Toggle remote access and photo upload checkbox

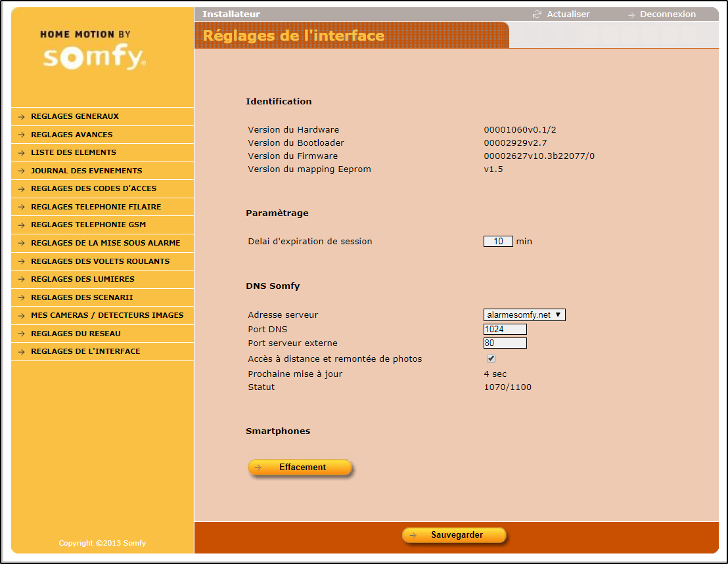[x=491, y=358]
